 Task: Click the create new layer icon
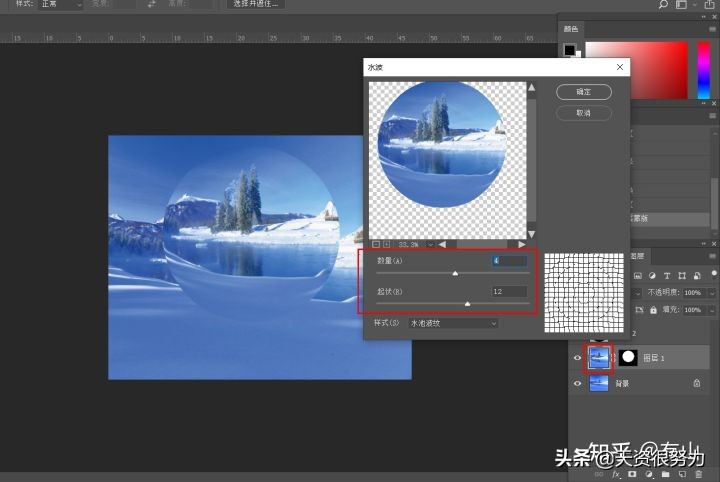point(682,474)
